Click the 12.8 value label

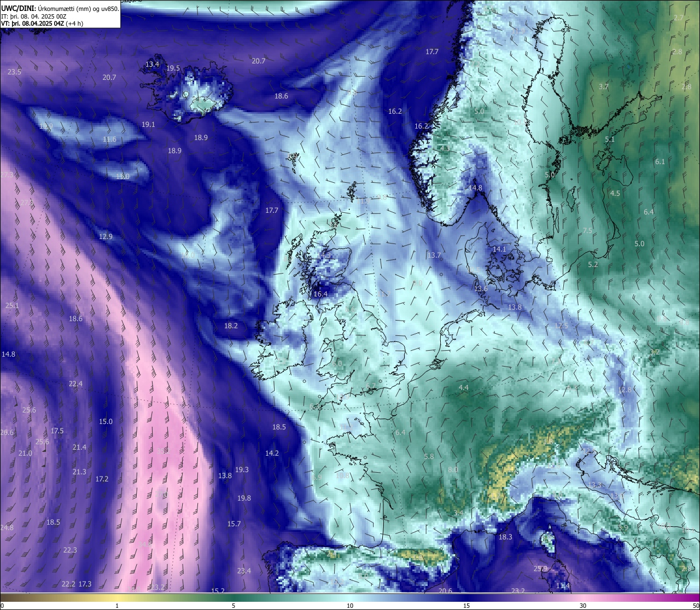click(625, 390)
